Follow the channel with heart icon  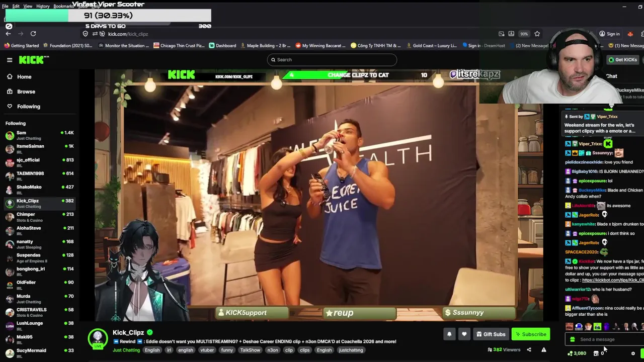[x=464, y=334]
